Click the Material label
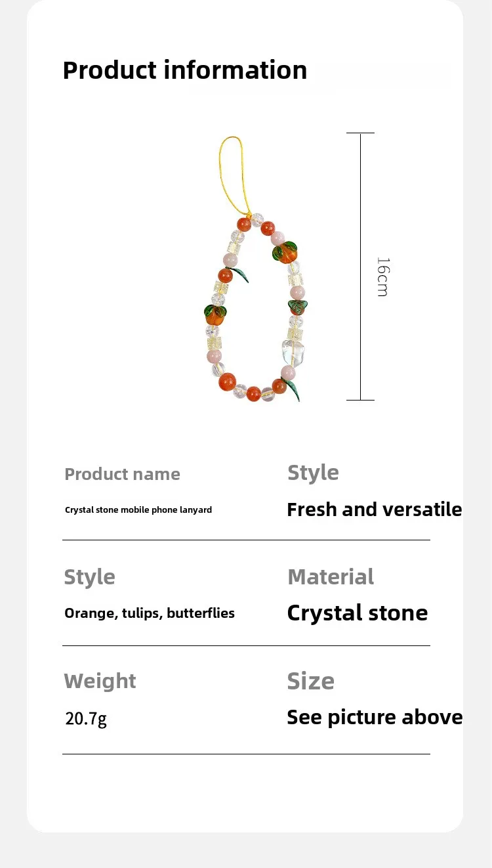Screen dimensions: 492x868 [331, 576]
